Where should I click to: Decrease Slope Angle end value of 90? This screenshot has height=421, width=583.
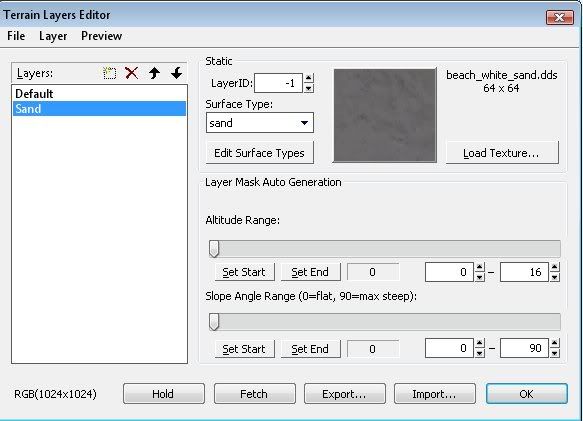point(555,353)
